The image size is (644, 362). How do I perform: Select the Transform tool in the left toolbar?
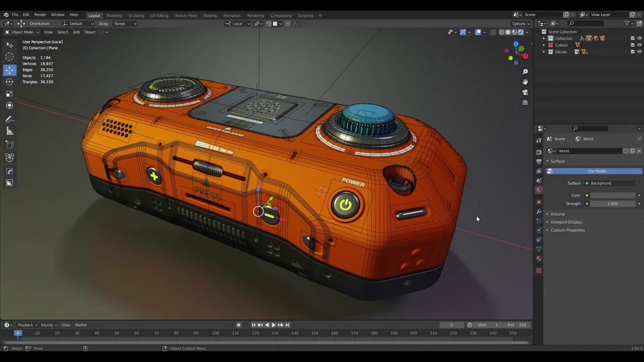[x=10, y=106]
